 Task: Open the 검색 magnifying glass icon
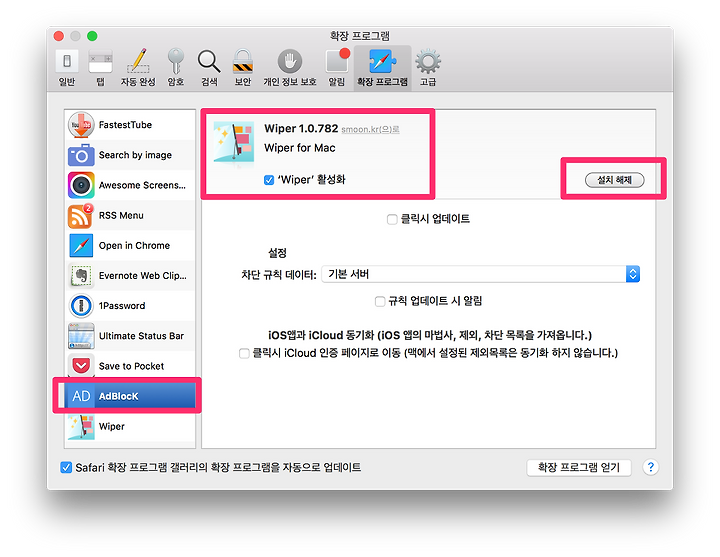click(209, 61)
